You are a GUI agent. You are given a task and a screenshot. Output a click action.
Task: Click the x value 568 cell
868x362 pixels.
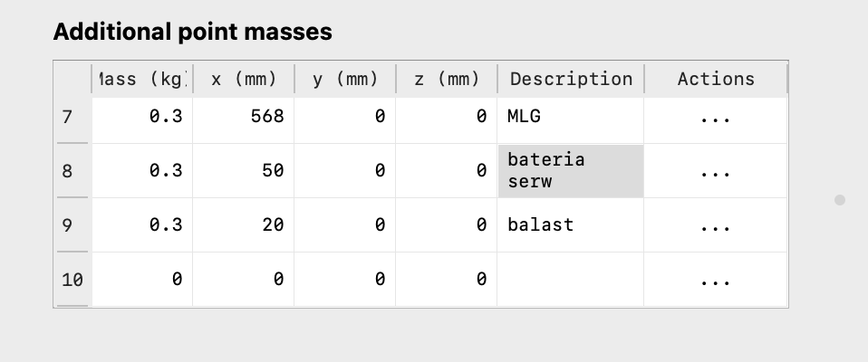(x=244, y=117)
